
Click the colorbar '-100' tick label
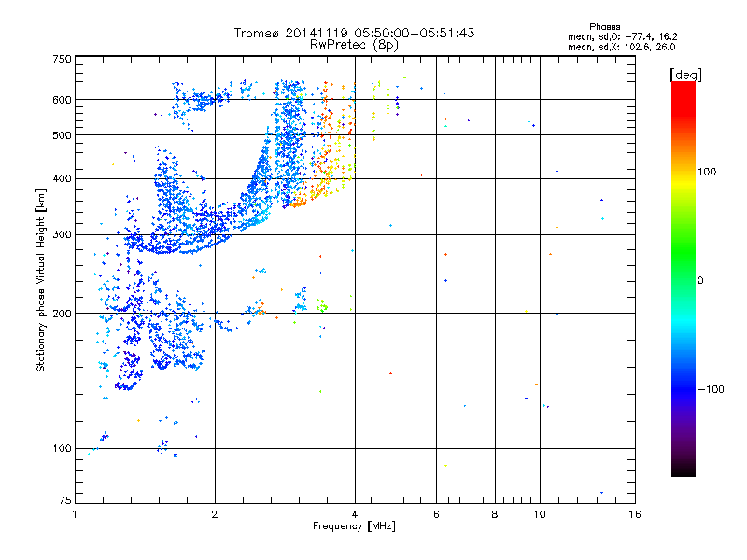[x=712, y=389]
